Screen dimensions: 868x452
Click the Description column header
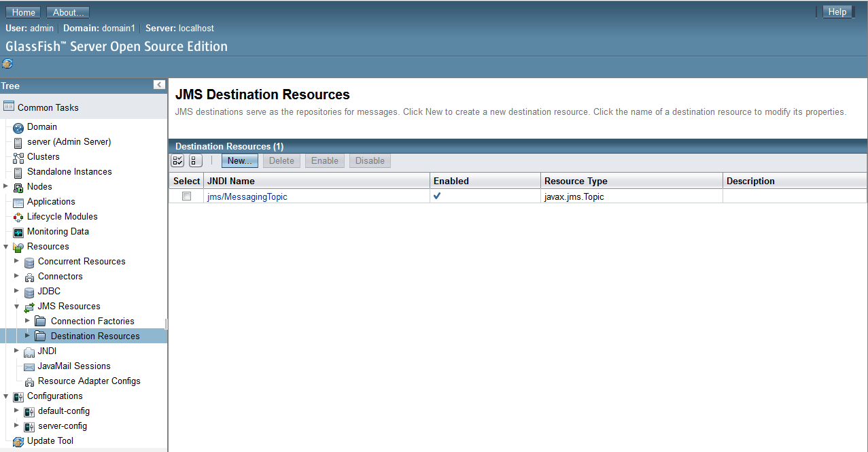[750, 181]
